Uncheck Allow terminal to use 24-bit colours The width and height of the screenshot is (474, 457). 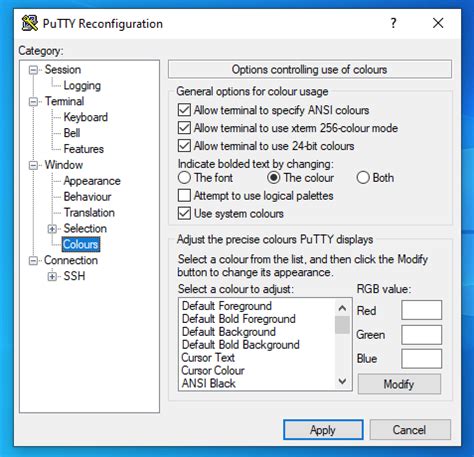pos(184,146)
